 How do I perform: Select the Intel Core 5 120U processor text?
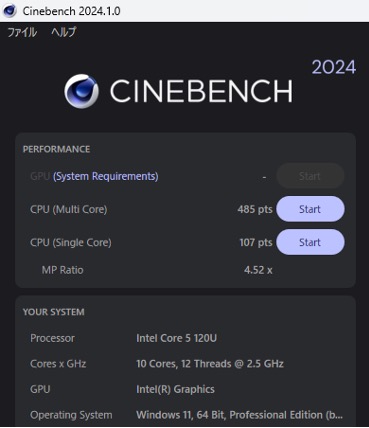(x=176, y=338)
